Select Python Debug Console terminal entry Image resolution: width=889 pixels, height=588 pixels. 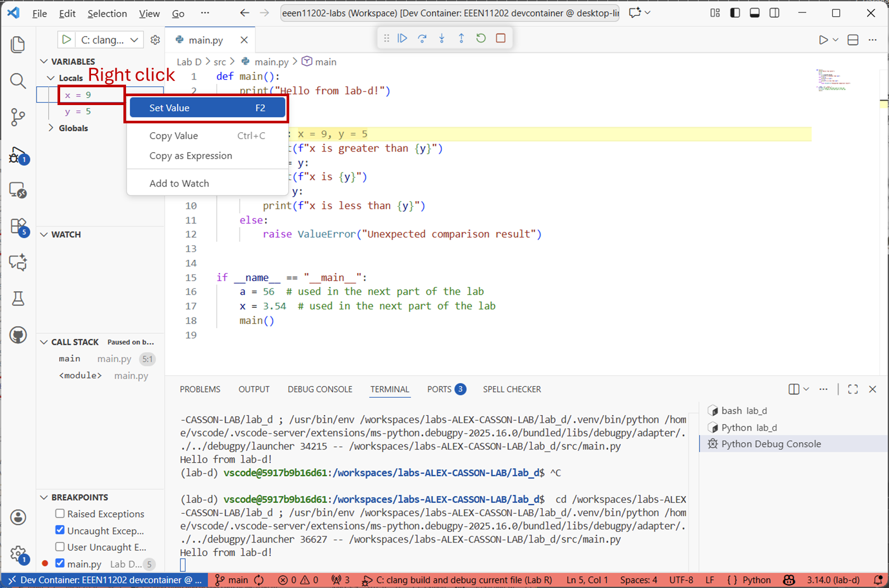point(771,444)
